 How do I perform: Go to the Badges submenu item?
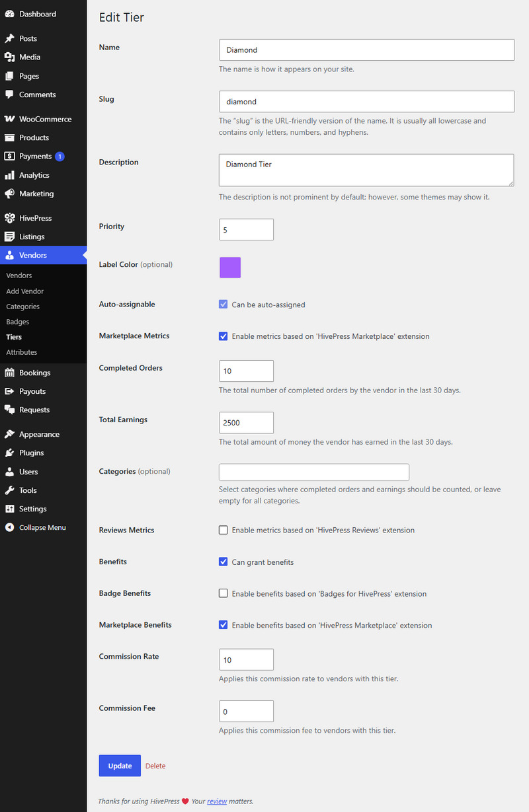[18, 322]
